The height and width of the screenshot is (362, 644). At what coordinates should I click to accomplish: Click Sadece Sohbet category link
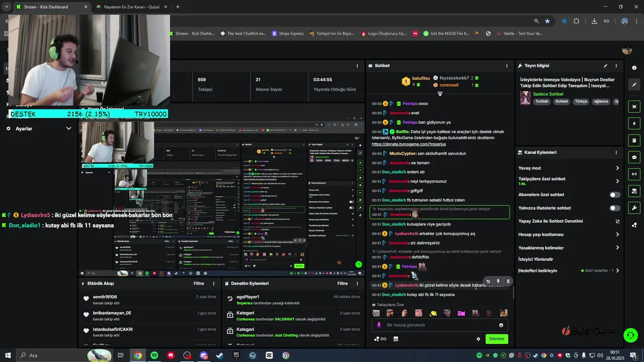pyautogui.click(x=548, y=94)
